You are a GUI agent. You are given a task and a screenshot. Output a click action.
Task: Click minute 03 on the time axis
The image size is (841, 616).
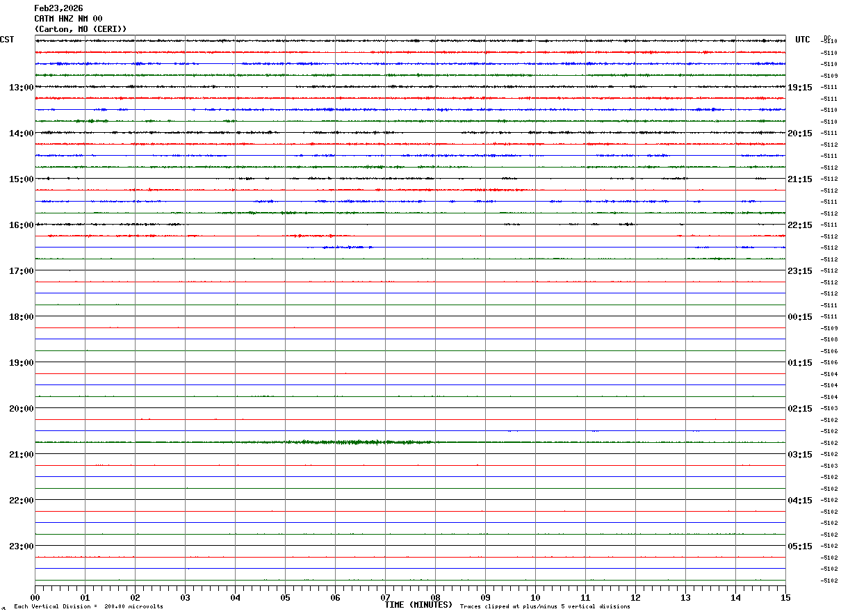click(185, 597)
